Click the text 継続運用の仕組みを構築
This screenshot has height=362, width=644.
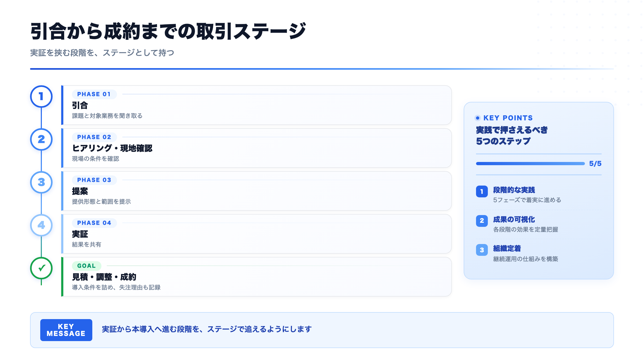(526, 259)
